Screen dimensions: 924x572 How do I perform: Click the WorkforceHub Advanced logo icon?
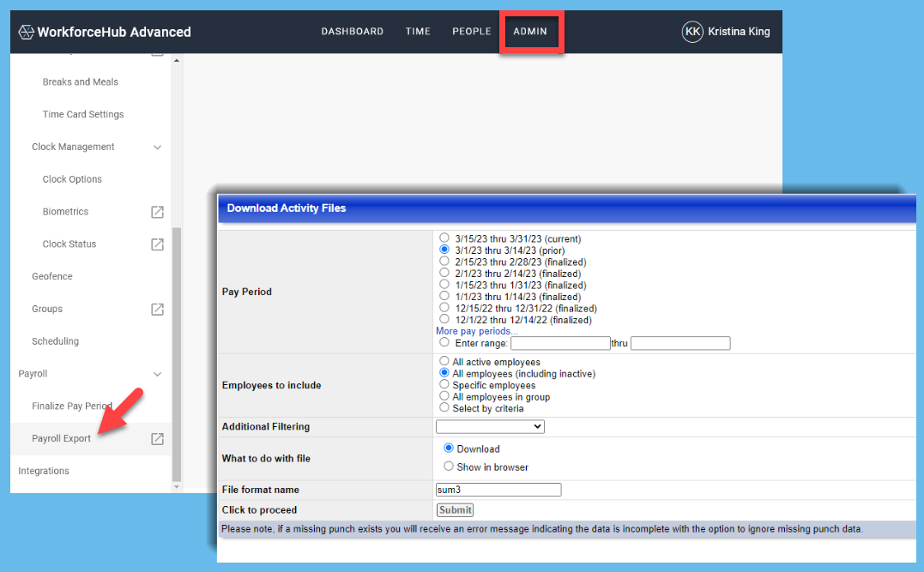coord(26,32)
